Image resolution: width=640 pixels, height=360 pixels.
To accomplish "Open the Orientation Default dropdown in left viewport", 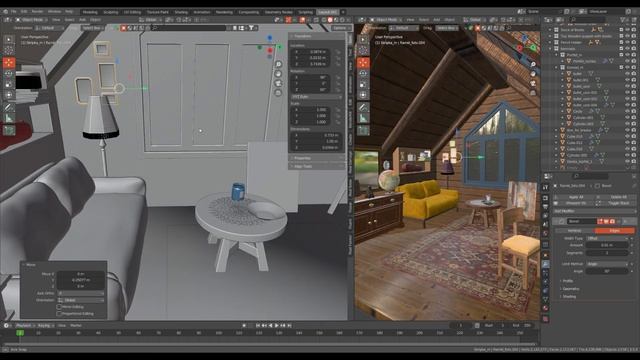I will tap(49, 28).
